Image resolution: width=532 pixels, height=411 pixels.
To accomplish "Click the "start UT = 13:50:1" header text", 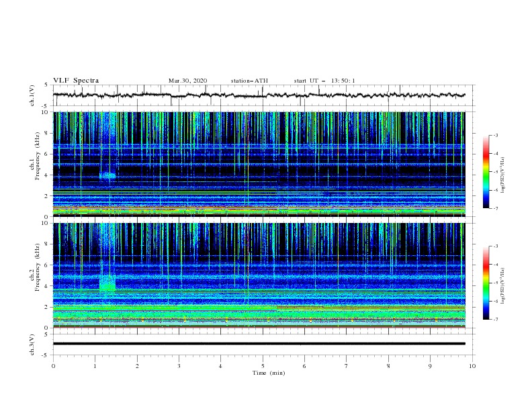I will [x=324, y=81].
